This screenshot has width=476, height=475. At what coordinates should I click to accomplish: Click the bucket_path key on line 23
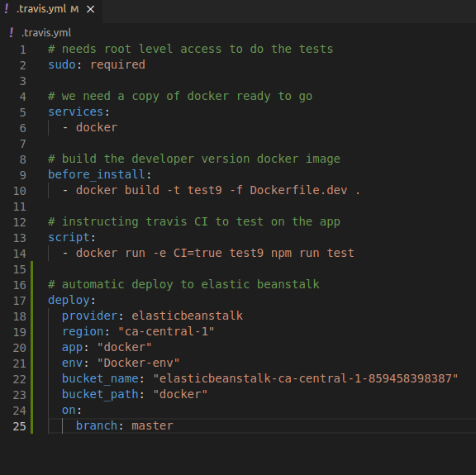click(100, 395)
